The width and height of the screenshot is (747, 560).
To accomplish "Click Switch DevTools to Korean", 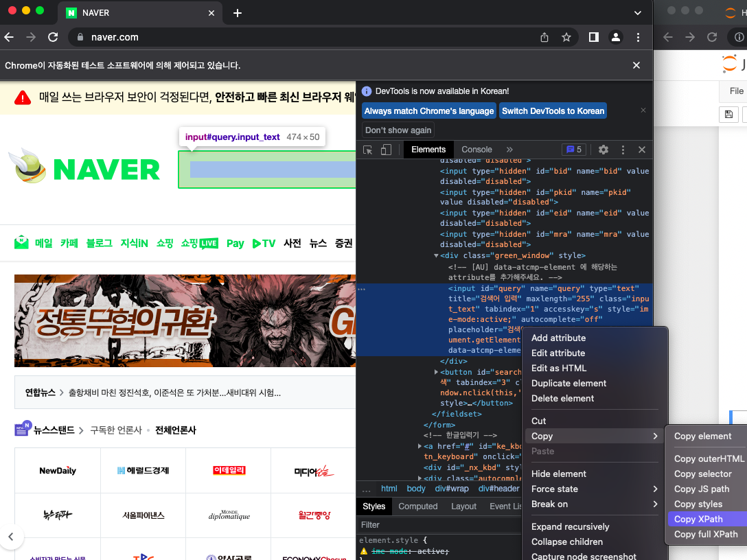I will [x=553, y=111].
